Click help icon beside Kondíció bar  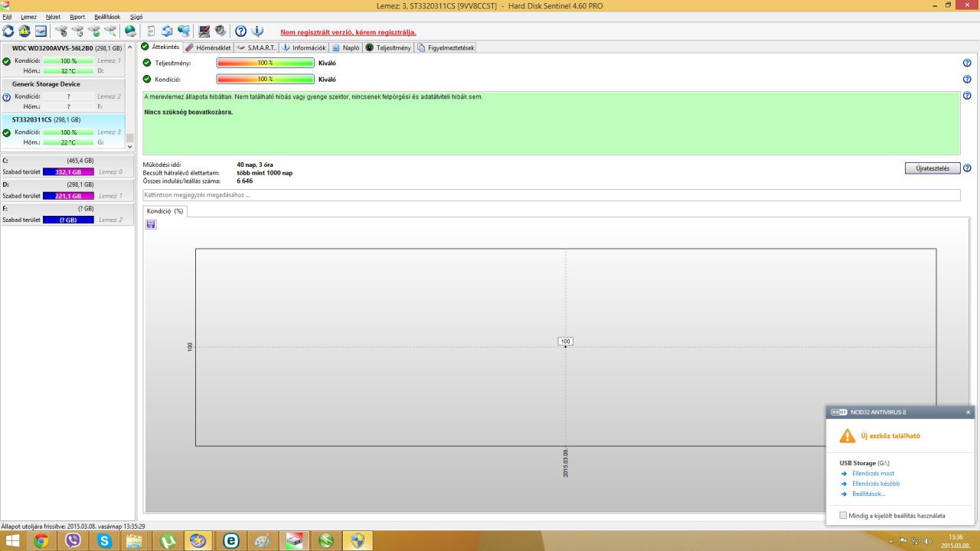click(x=967, y=79)
